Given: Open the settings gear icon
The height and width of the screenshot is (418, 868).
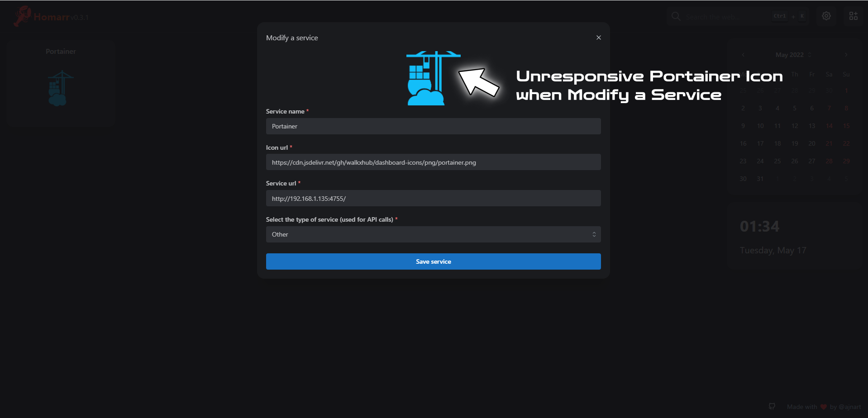Looking at the screenshot, I should pyautogui.click(x=826, y=16).
